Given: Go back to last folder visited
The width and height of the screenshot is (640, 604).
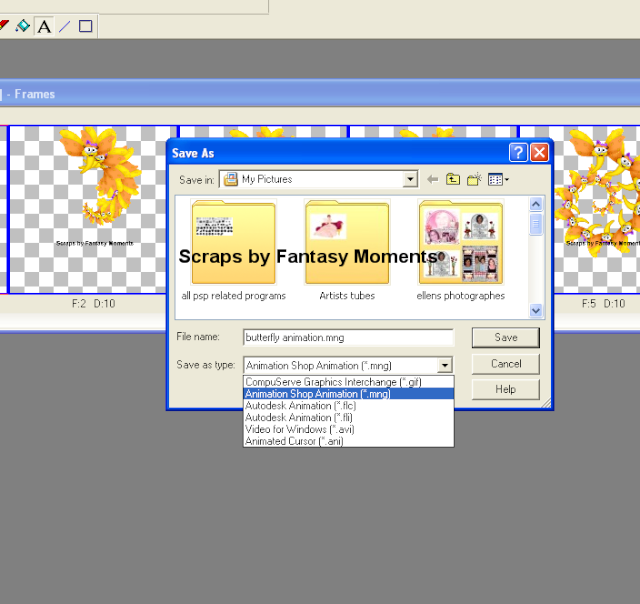Looking at the screenshot, I should pyautogui.click(x=432, y=179).
